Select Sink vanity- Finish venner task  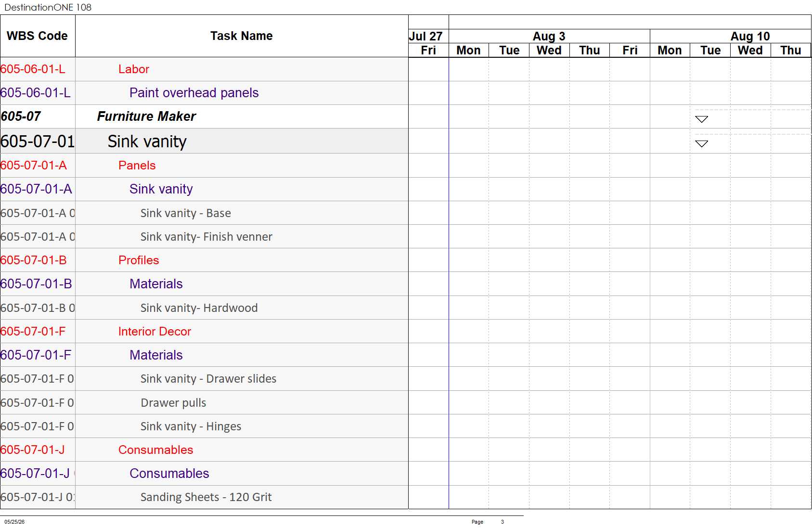pos(206,237)
